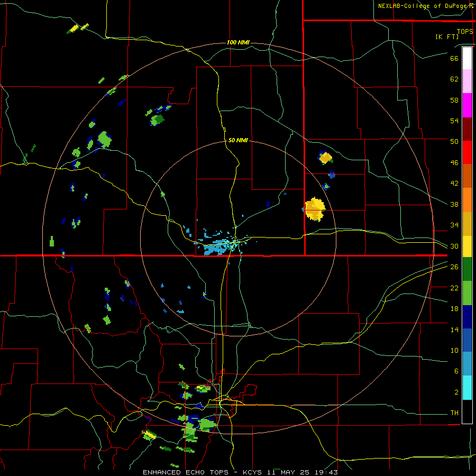Click the large round yellow echo cell
The image size is (476, 476).
(x=315, y=209)
